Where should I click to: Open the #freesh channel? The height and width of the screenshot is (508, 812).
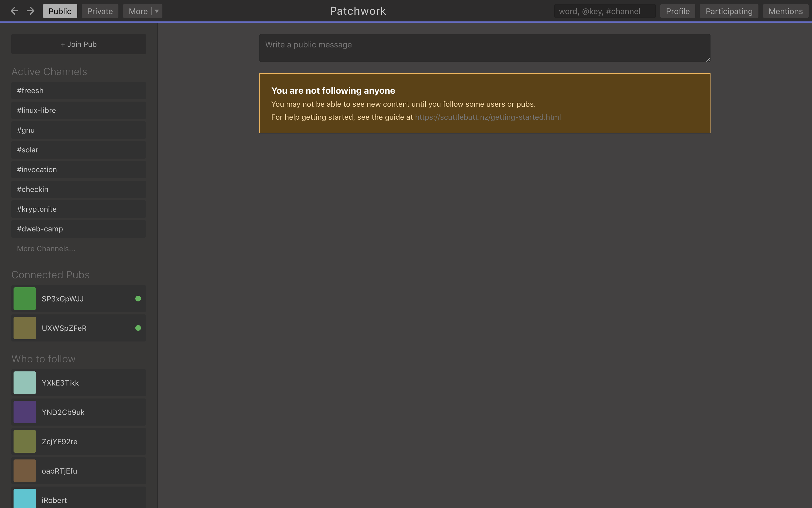click(78, 91)
